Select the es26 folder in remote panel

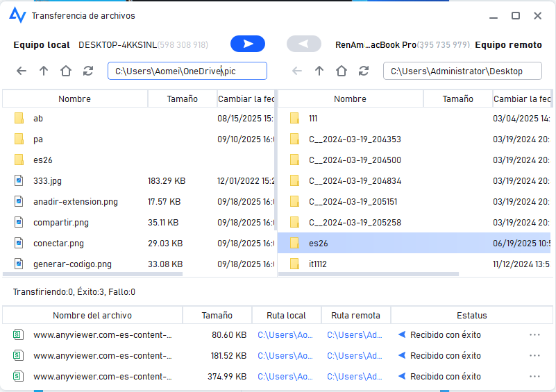[x=319, y=243]
